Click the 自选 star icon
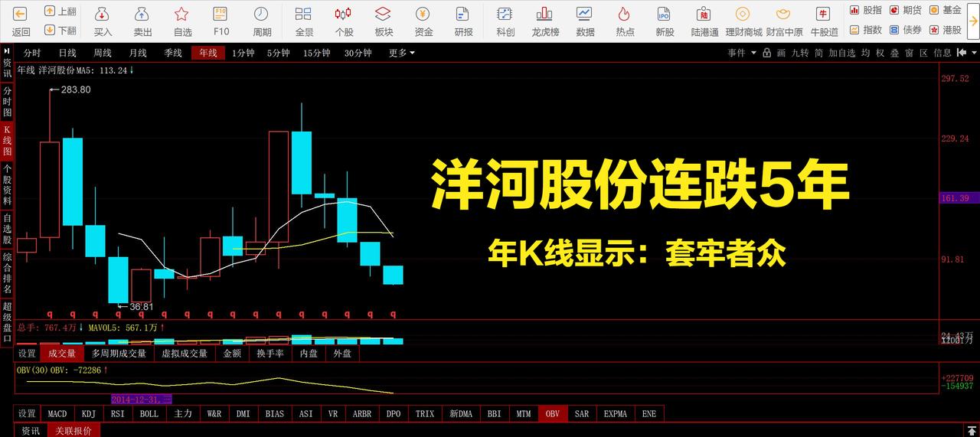 pos(182,14)
